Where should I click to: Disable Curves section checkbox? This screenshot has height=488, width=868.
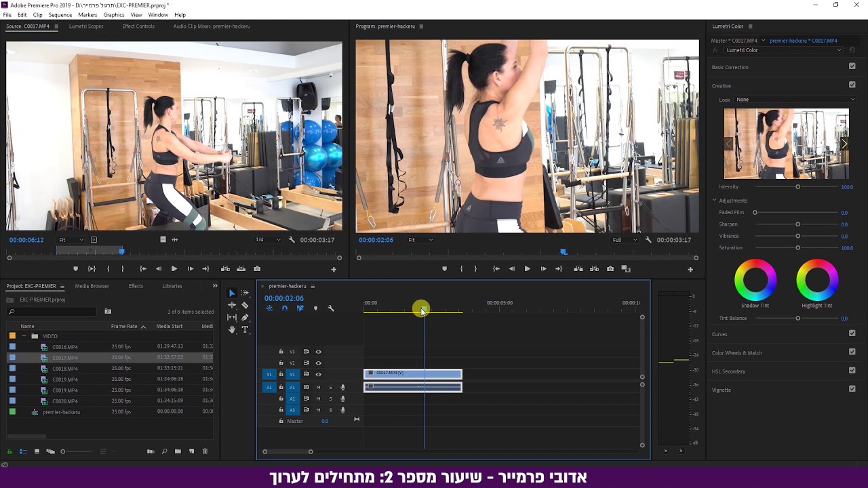point(852,333)
